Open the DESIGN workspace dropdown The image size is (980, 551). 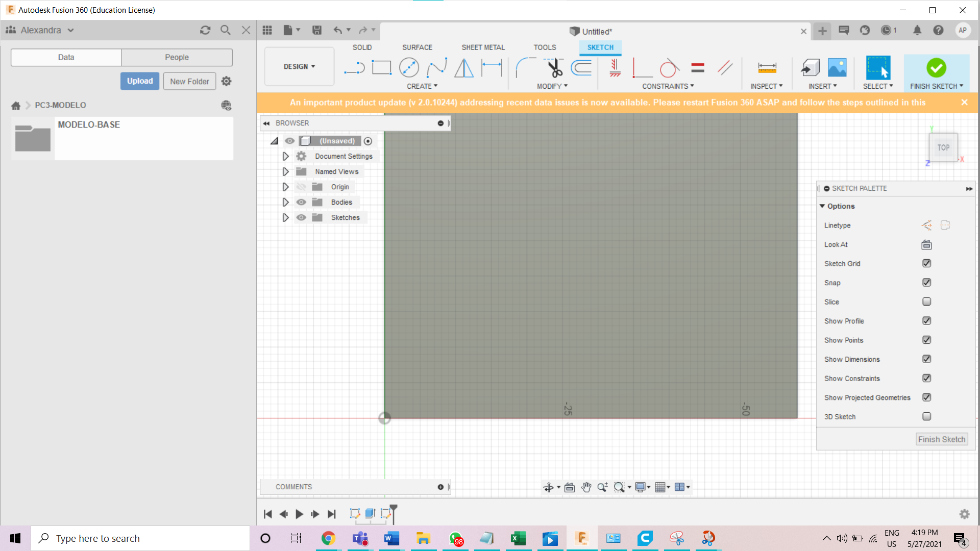tap(299, 66)
